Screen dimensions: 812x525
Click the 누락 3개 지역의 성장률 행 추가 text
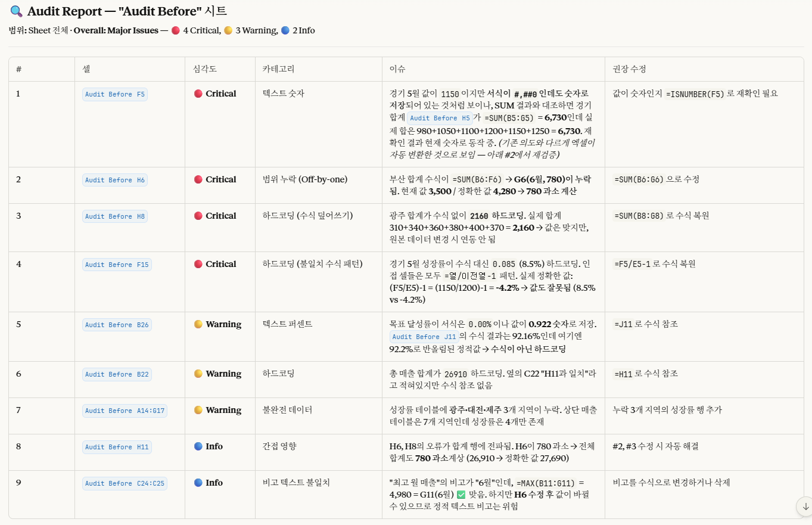(x=668, y=410)
